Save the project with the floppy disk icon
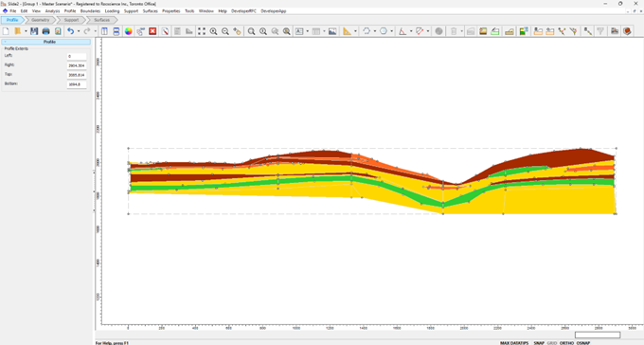The width and height of the screenshot is (644, 345). coord(34,31)
